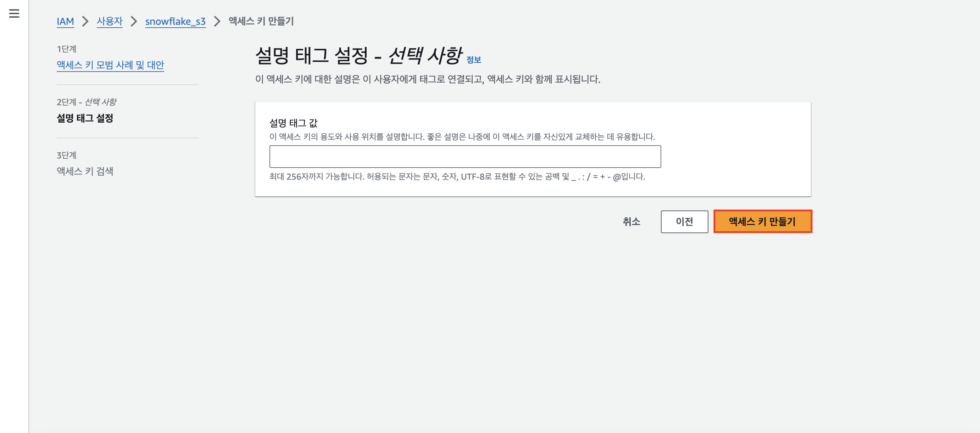Click the 설명 태그 값 field label
The height and width of the screenshot is (433, 980).
[x=293, y=123]
